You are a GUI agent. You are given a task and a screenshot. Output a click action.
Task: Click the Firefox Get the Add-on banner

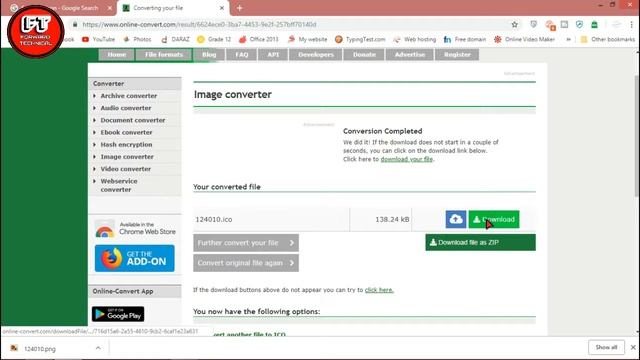135,258
